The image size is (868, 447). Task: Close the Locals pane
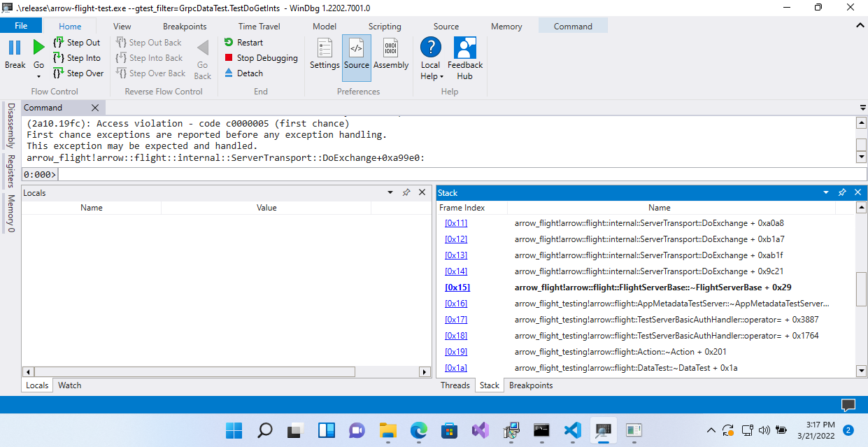tap(422, 192)
